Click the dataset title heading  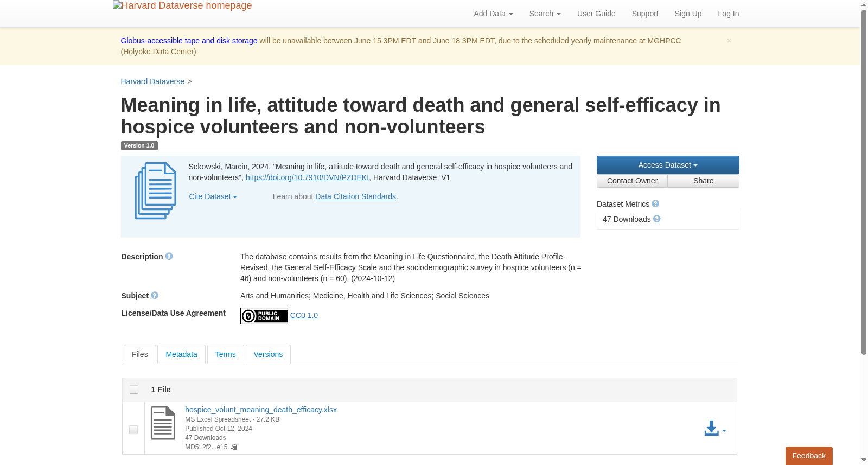pyautogui.click(x=420, y=116)
